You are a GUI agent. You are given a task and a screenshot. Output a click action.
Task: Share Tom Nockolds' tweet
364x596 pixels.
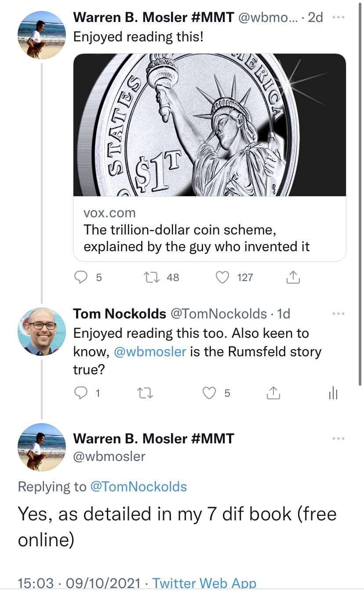point(273,393)
